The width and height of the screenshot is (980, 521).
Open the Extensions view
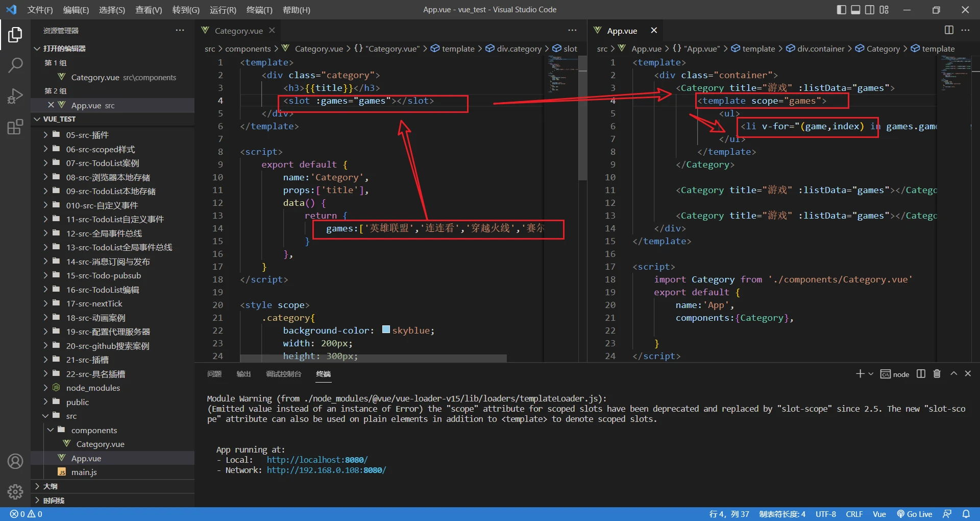[15, 127]
